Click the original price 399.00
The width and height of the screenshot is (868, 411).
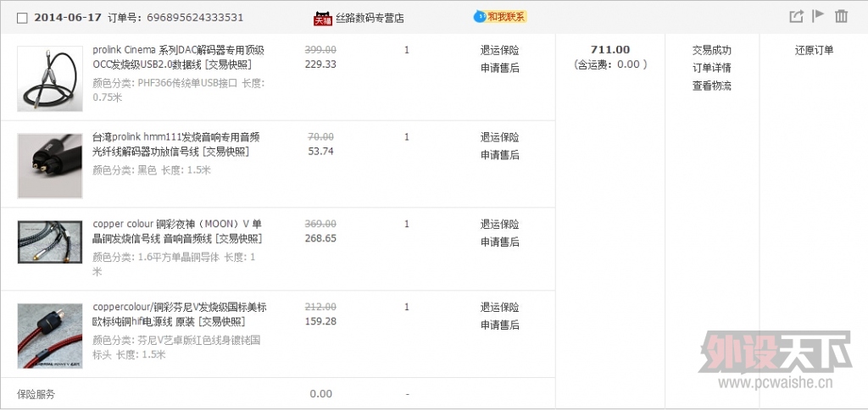320,50
